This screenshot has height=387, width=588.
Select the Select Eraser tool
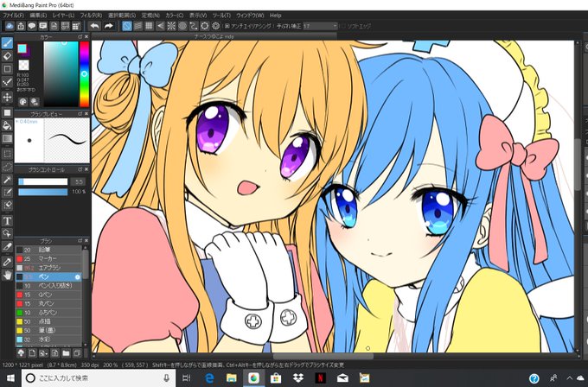pos(7,206)
